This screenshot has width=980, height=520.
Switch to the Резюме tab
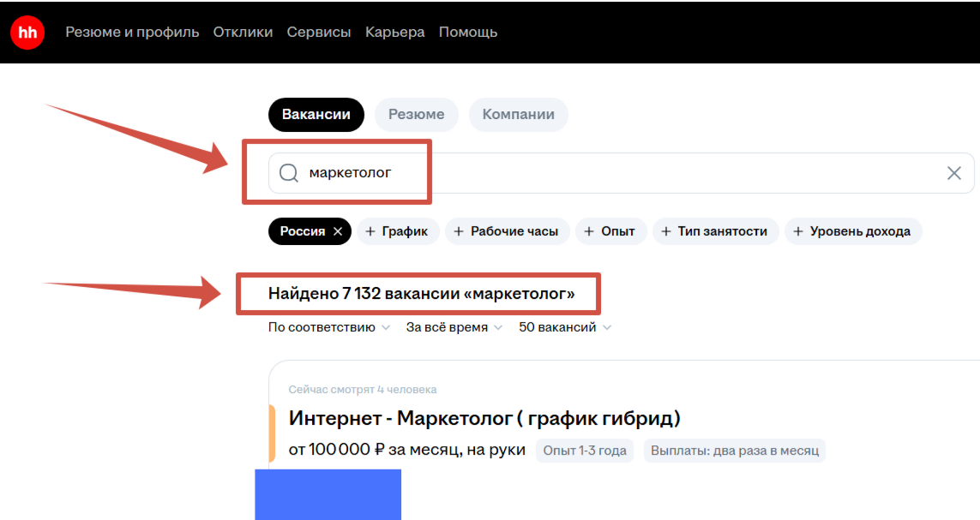click(x=416, y=115)
